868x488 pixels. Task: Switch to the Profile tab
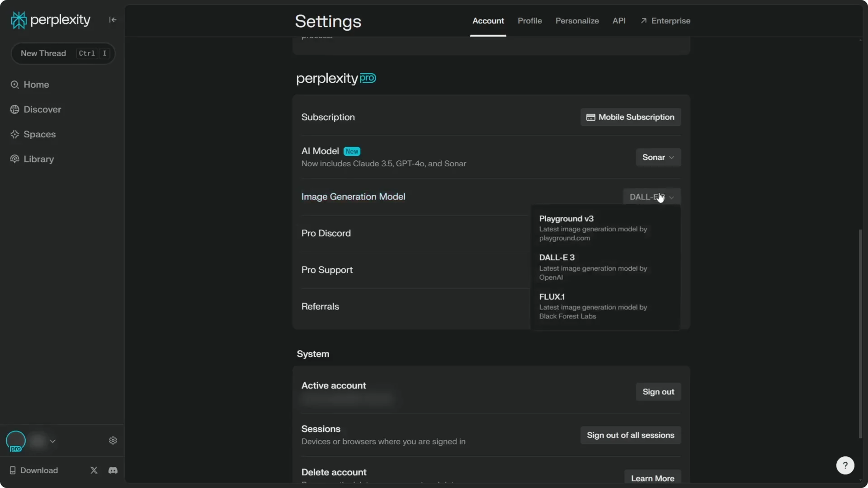pyautogui.click(x=529, y=21)
